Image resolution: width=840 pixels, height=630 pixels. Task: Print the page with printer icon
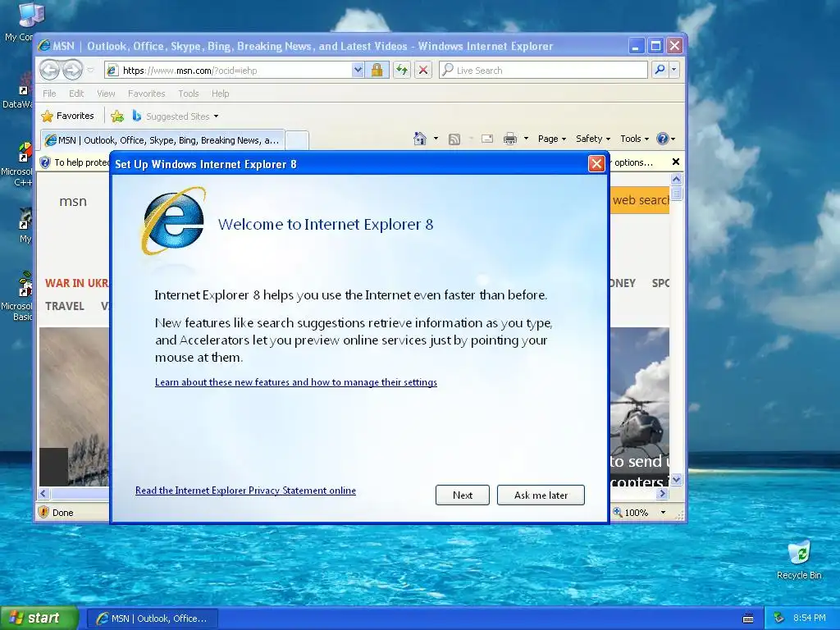[x=510, y=139]
